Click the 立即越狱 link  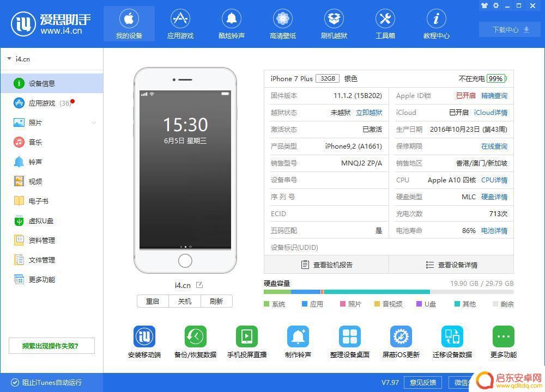369,113
